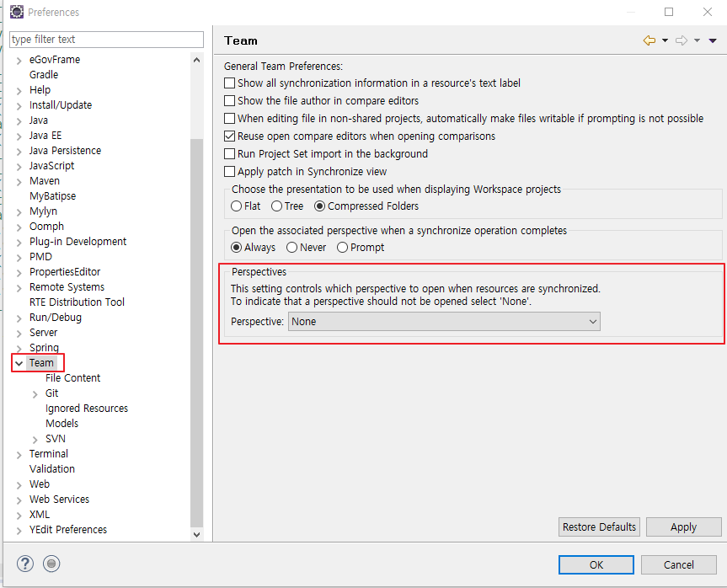The width and height of the screenshot is (727, 588).
Task: Toggle automatically make files writable checkbox
Action: click(229, 118)
